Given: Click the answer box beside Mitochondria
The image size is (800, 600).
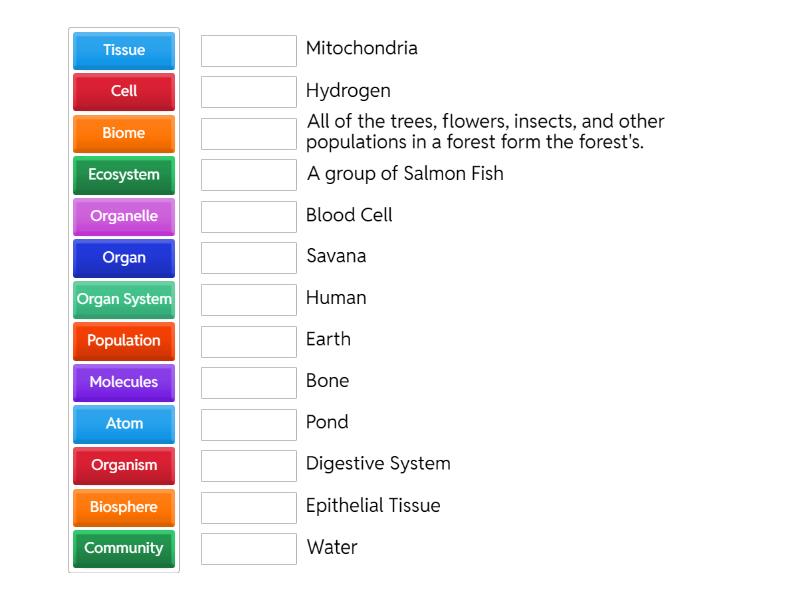Looking at the screenshot, I should (x=248, y=49).
